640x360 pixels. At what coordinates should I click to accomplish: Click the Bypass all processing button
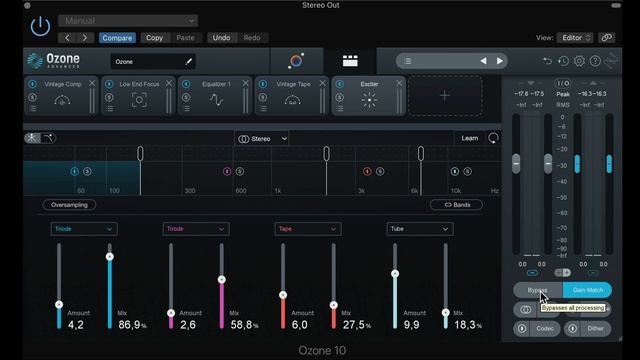pyautogui.click(x=538, y=290)
